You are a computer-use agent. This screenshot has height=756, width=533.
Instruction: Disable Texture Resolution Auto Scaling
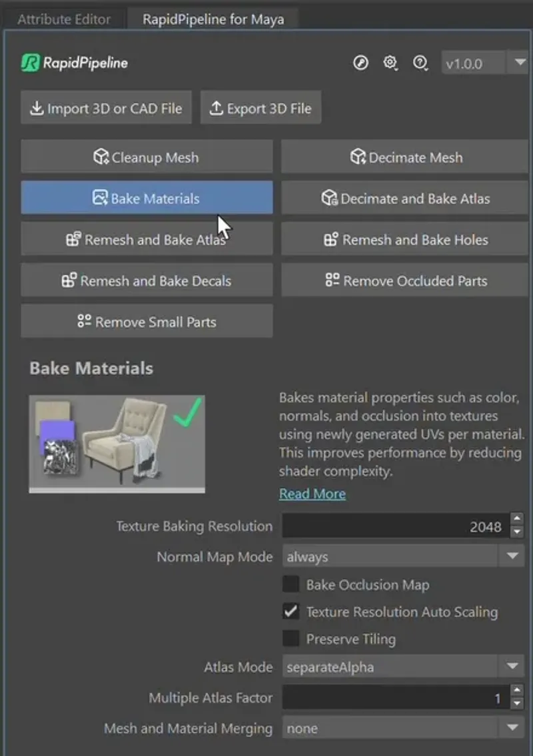coord(290,611)
